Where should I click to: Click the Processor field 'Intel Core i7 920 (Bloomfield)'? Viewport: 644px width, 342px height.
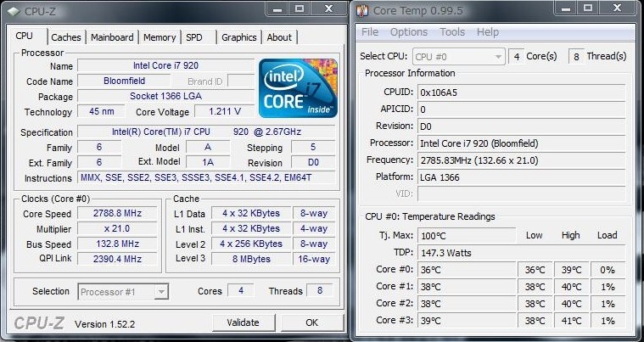(x=522, y=143)
